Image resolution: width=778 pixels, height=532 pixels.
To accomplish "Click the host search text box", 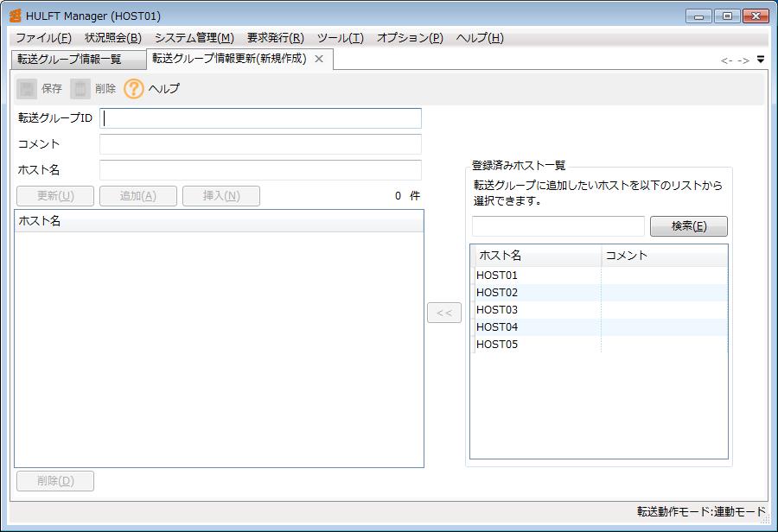I will 558,226.
